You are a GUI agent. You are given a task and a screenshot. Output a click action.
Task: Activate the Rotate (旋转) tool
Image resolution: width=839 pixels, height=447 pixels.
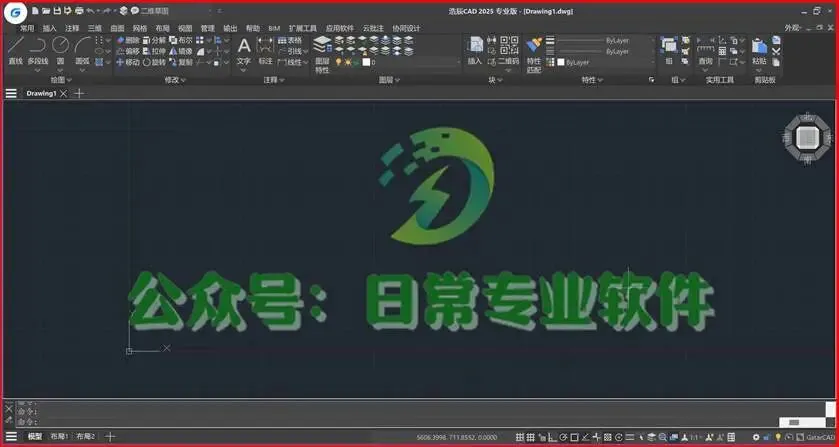click(155, 62)
